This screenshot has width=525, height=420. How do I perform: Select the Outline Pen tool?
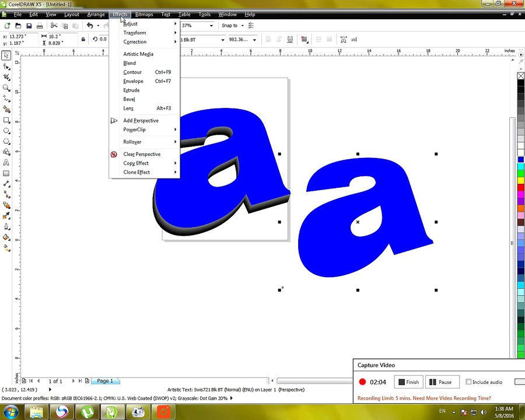pyautogui.click(x=6, y=226)
